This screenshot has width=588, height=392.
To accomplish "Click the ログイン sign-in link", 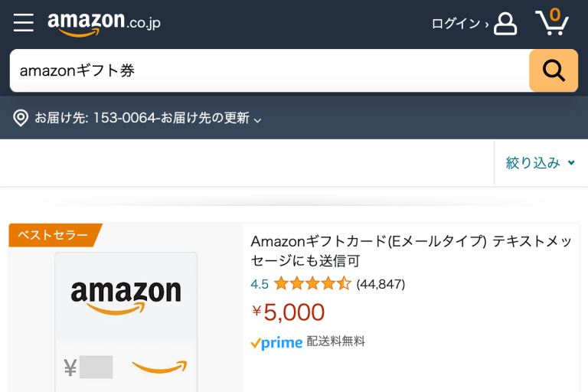I will [459, 24].
